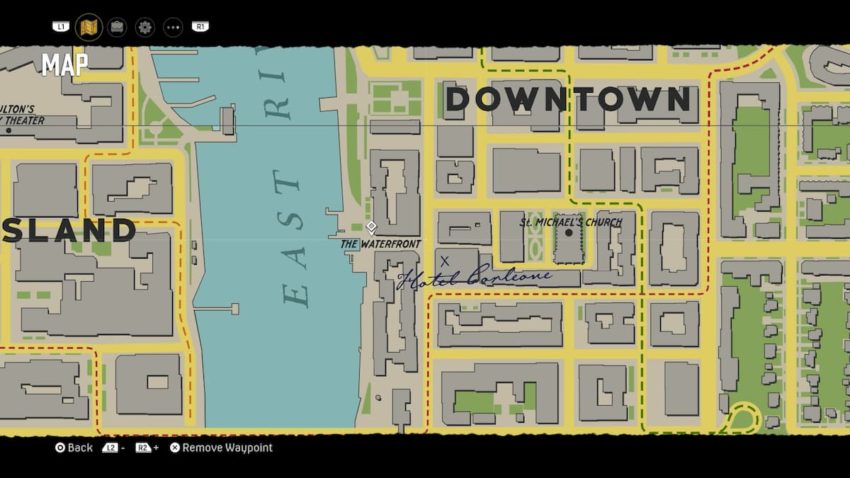Select the Map tab icon
This screenshot has height=478, width=850.
[x=88, y=27]
